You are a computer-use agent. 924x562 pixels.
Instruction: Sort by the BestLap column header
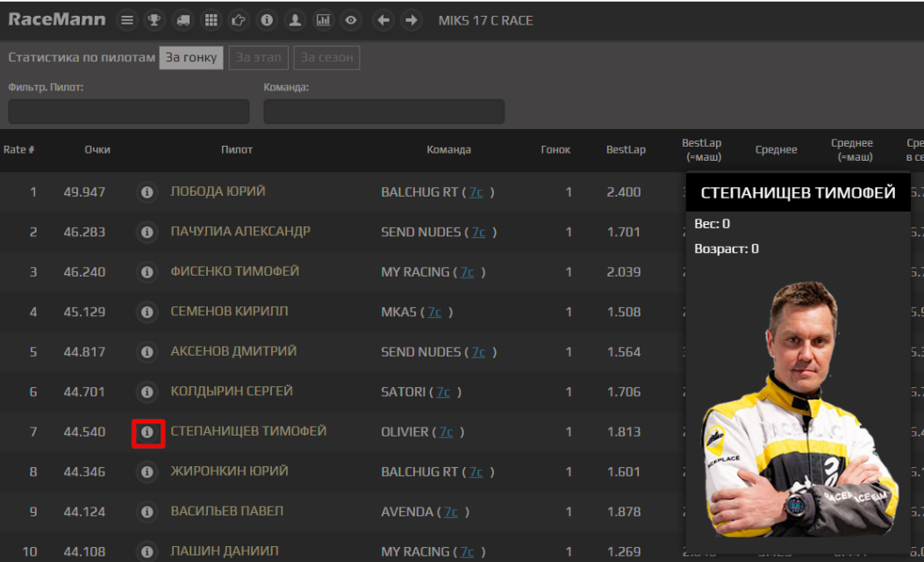[x=626, y=150]
